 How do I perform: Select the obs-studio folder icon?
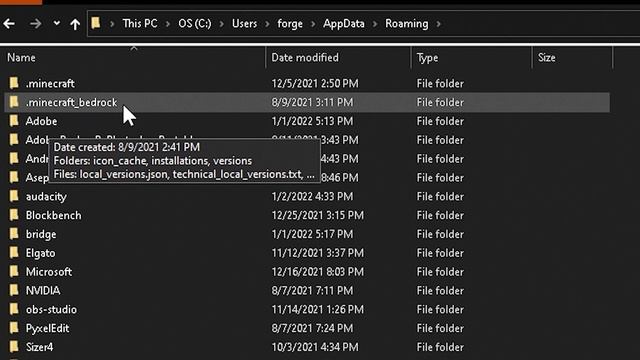[14, 309]
